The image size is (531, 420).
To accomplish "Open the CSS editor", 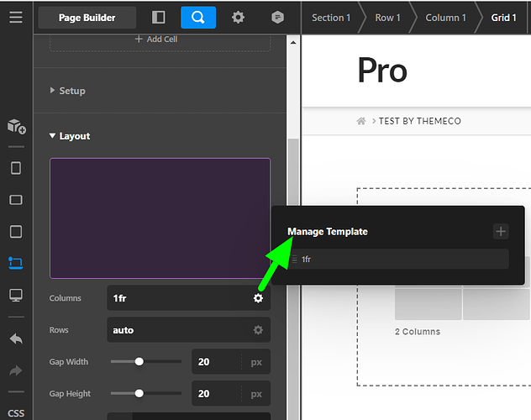I will pos(16,412).
